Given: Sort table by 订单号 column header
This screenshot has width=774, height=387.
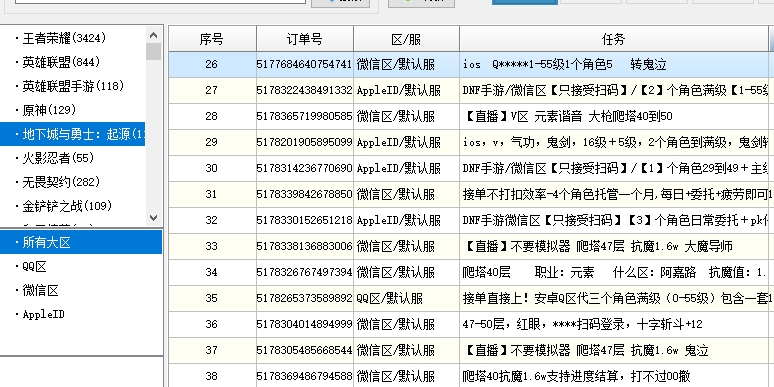Looking at the screenshot, I should coord(305,39).
